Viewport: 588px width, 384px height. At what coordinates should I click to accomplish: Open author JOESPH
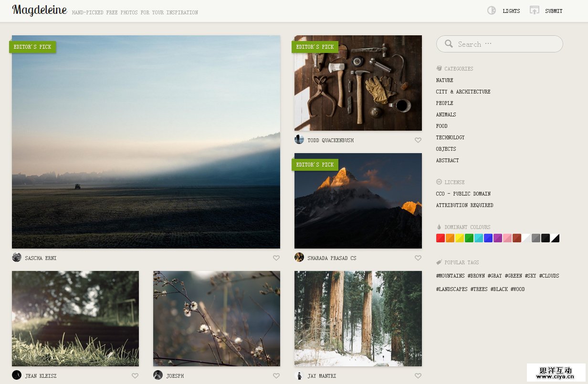(x=175, y=376)
